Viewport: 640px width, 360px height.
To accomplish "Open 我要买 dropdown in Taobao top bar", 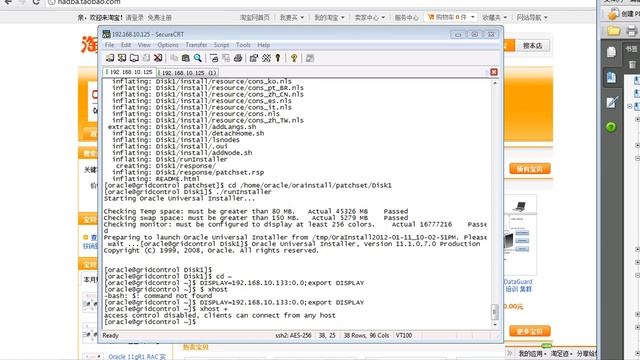I will click(291, 17).
